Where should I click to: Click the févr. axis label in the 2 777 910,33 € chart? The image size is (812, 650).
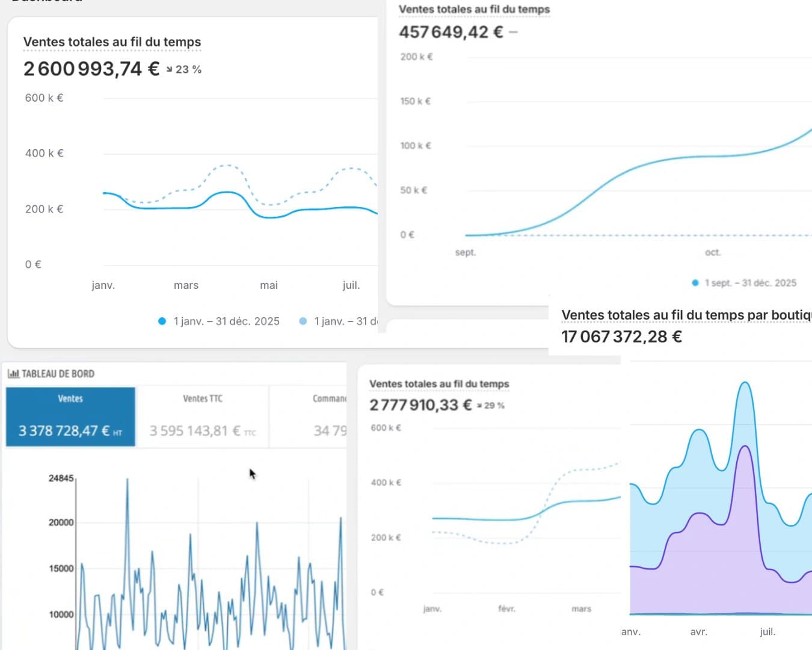tap(506, 609)
